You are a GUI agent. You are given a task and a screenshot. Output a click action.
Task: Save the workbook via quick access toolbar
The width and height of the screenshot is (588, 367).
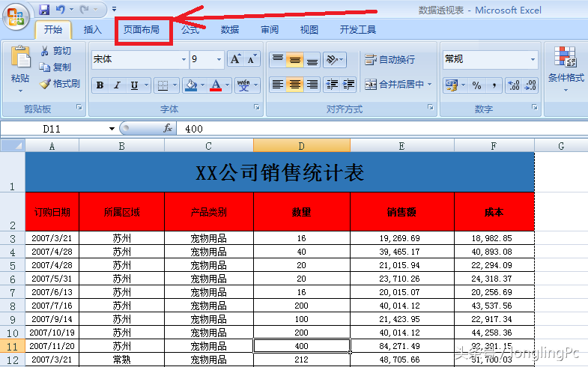pyautogui.click(x=44, y=10)
